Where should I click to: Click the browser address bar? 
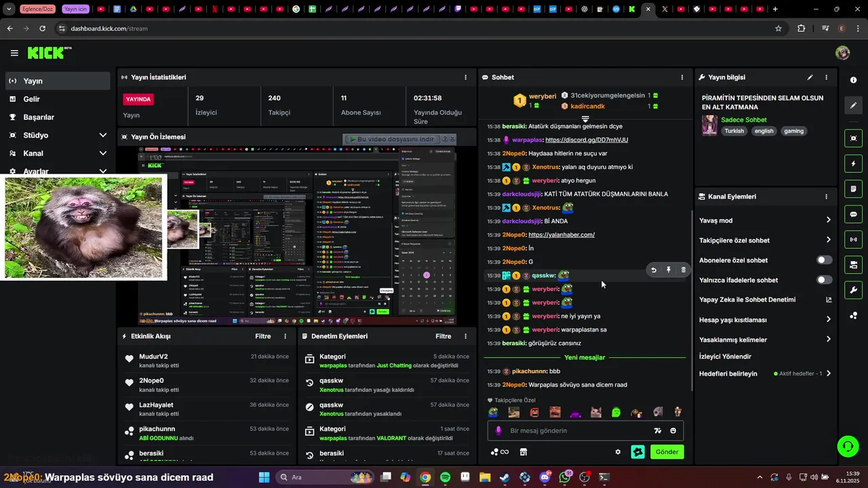pyautogui.click(x=414, y=28)
